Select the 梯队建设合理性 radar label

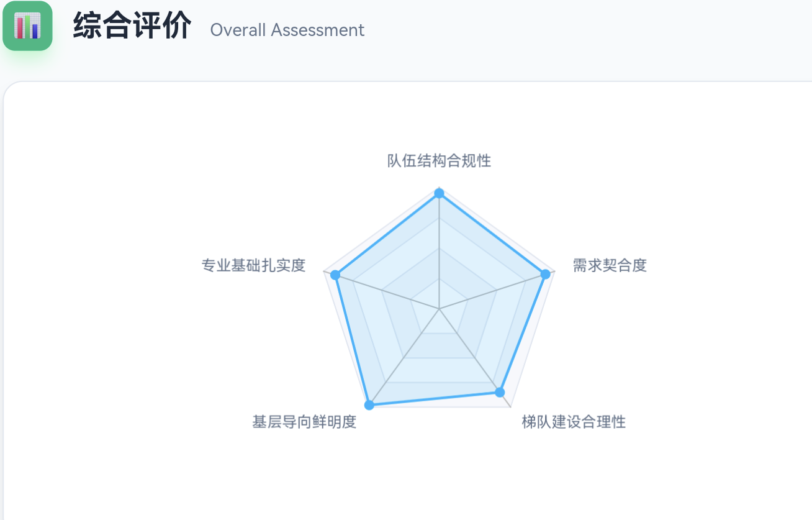pyautogui.click(x=573, y=422)
